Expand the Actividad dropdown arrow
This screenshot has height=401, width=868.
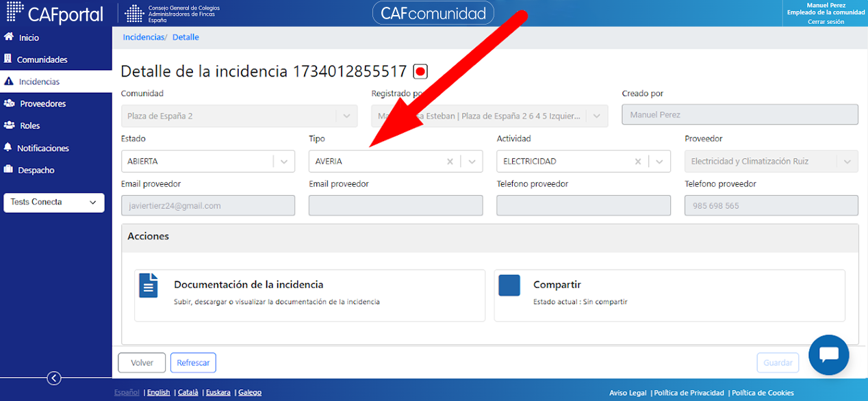[659, 161]
